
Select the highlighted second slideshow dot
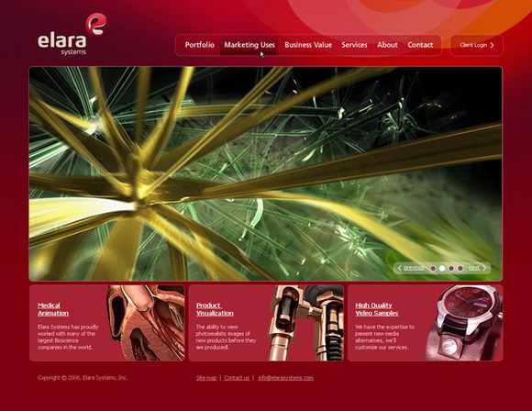tap(442, 268)
